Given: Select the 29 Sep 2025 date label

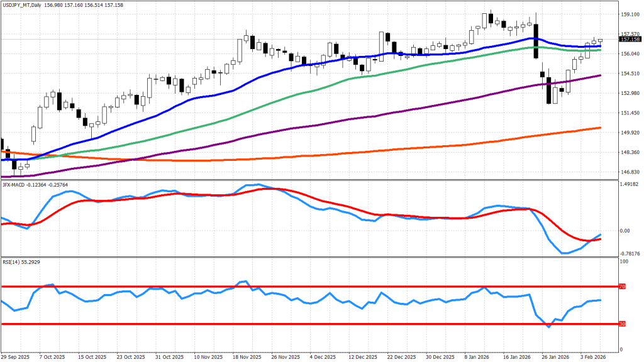Looking at the screenshot, I should coord(15,356).
